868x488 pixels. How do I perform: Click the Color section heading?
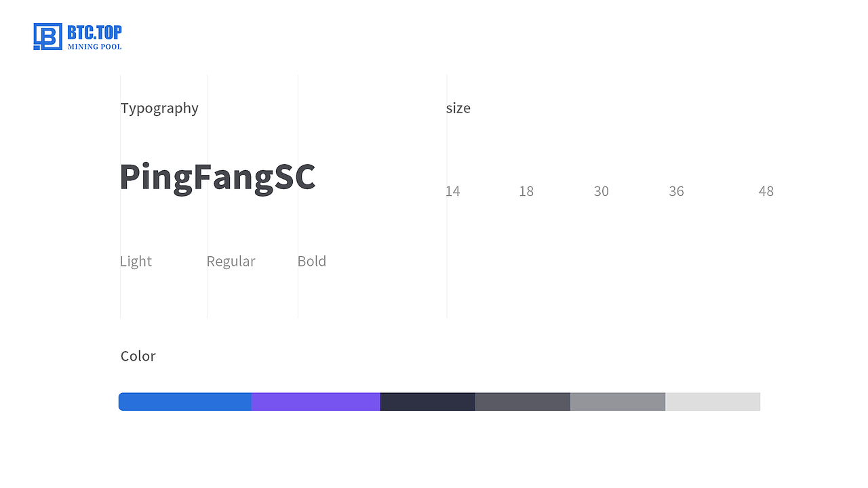138,357
